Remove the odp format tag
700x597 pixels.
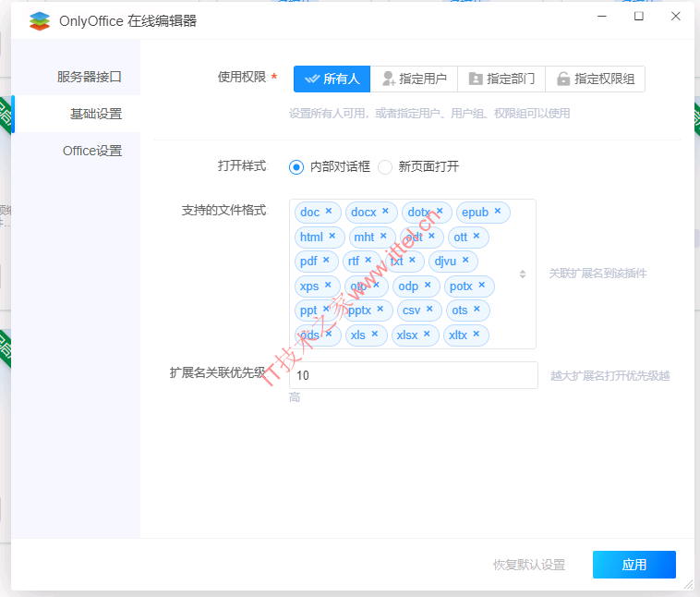pyautogui.click(x=428, y=285)
